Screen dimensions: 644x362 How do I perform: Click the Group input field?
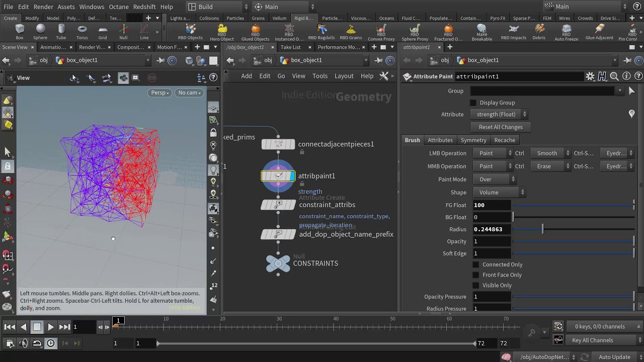click(543, 91)
